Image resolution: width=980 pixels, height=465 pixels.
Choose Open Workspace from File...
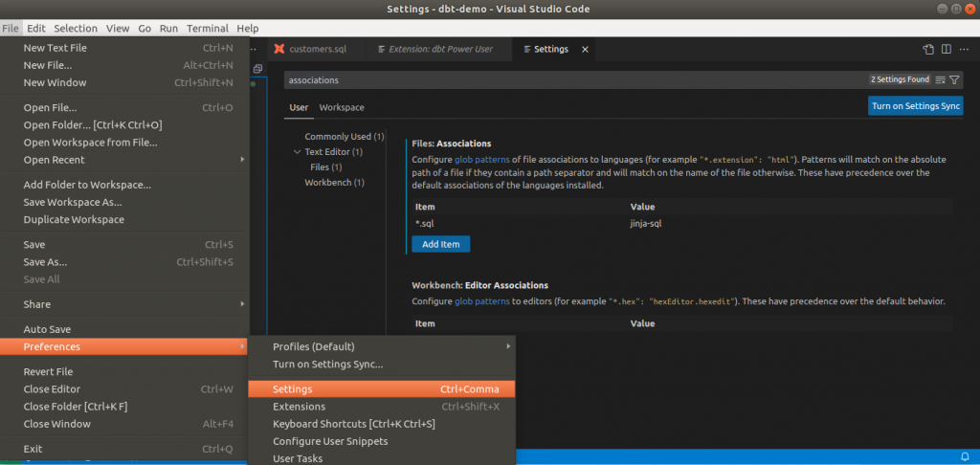coord(124,143)
